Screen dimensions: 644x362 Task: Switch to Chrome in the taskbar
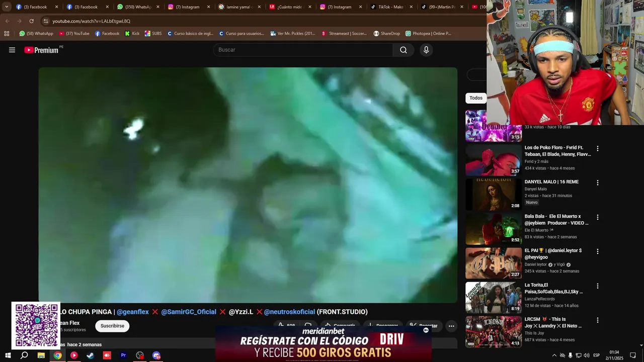click(58, 355)
